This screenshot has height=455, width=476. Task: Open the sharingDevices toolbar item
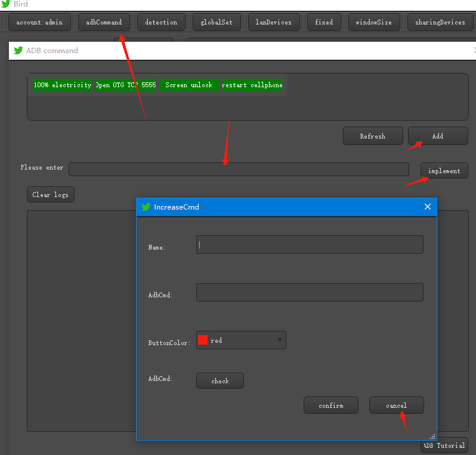coord(440,22)
